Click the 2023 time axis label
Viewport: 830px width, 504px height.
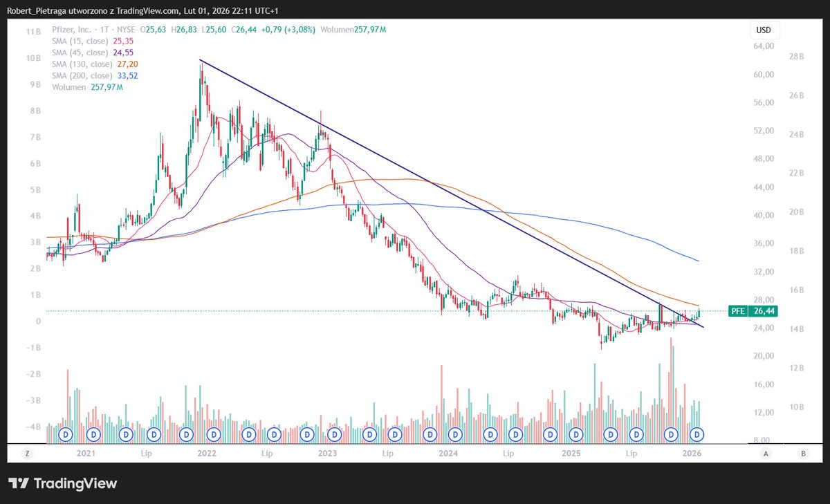327,454
